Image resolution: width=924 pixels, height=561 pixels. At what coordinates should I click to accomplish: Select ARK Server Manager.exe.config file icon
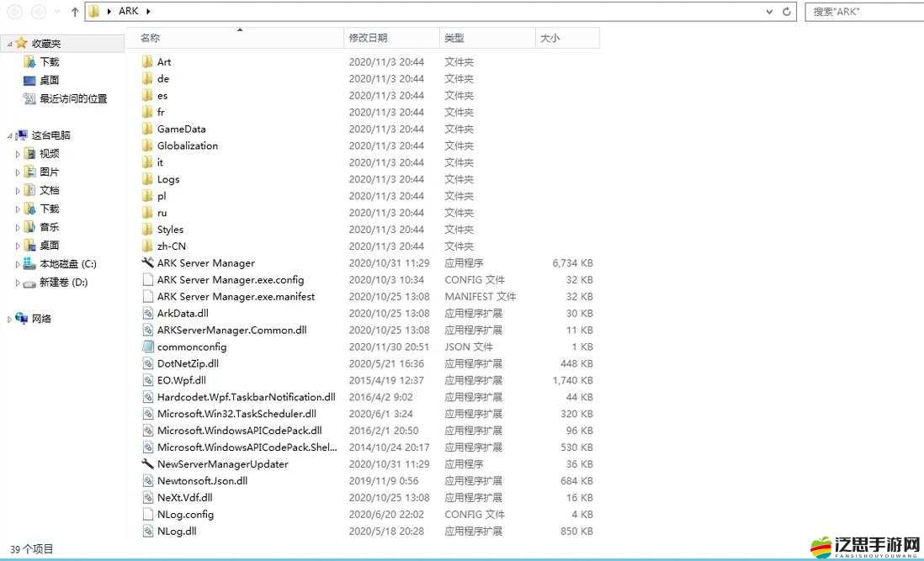coord(148,279)
